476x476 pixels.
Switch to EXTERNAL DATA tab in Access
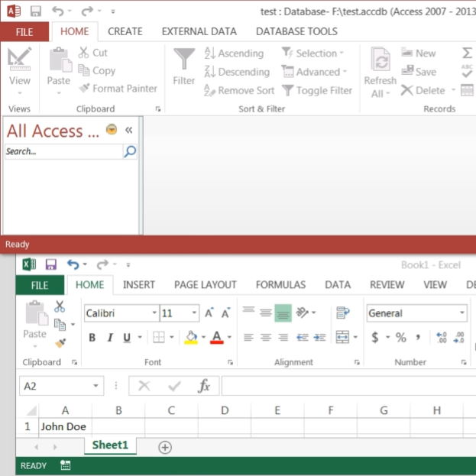click(x=199, y=31)
